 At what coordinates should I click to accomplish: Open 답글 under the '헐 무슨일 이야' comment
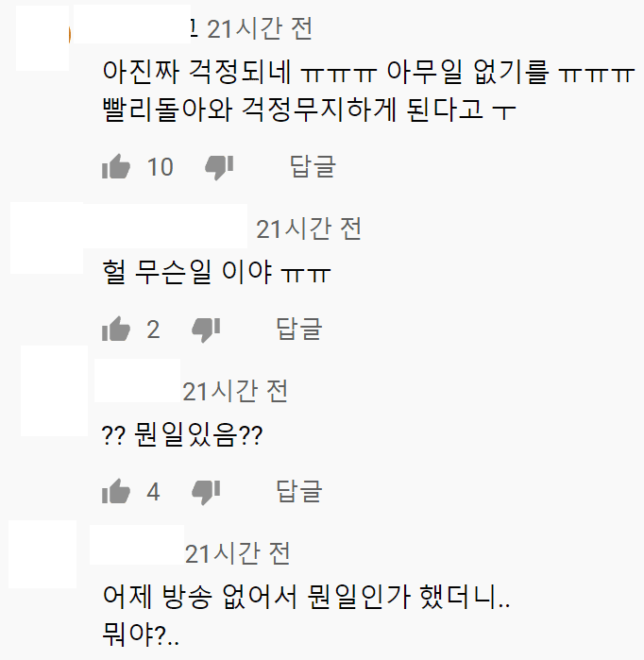299,329
